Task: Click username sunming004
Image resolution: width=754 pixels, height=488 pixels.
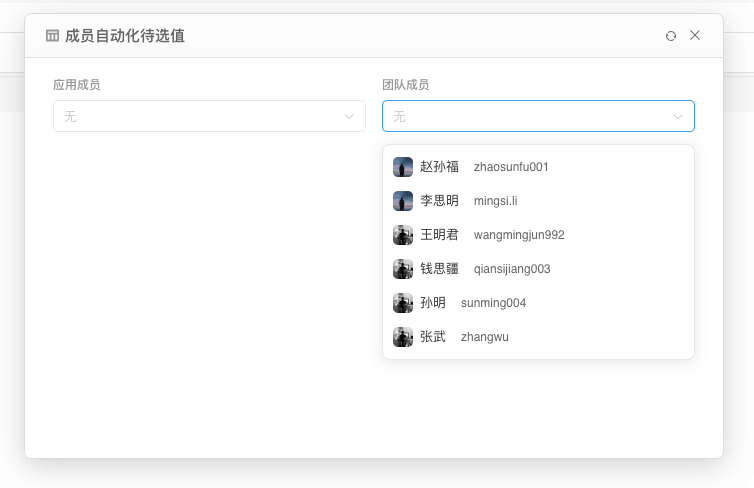Action: click(493, 303)
